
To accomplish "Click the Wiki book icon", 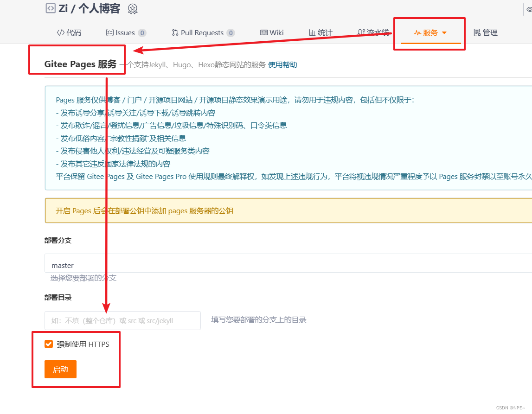I will click(264, 32).
